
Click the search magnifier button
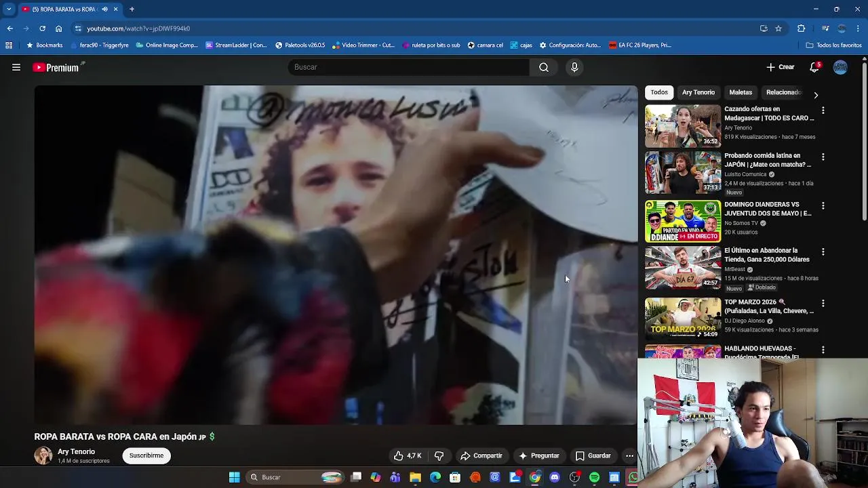point(544,67)
